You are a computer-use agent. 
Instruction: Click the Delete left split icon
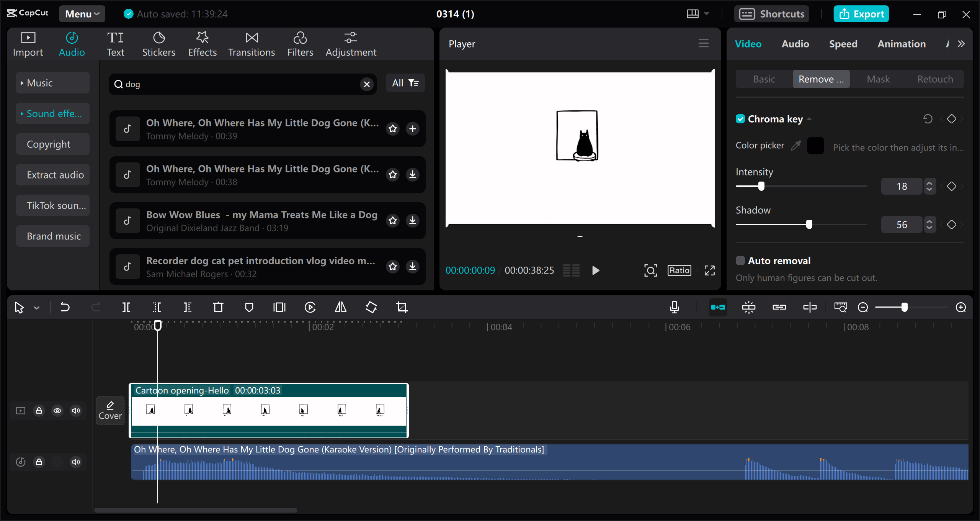pyautogui.click(x=157, y=307)
